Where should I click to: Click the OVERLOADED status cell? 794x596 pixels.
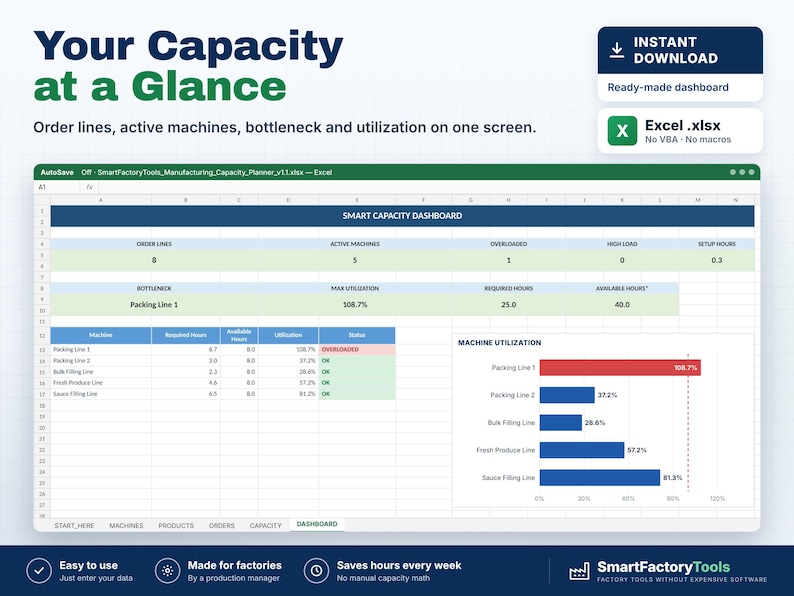(357, 350)
